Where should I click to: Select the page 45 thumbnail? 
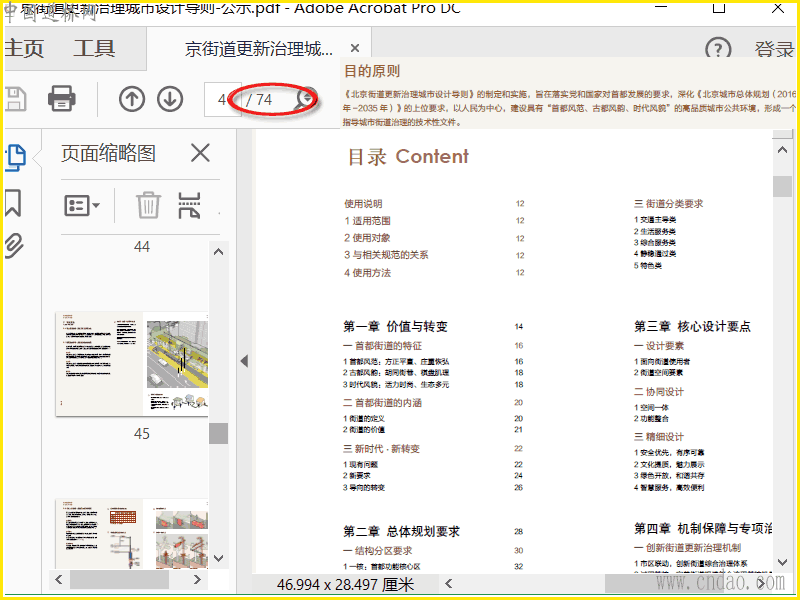click(132, 364)
